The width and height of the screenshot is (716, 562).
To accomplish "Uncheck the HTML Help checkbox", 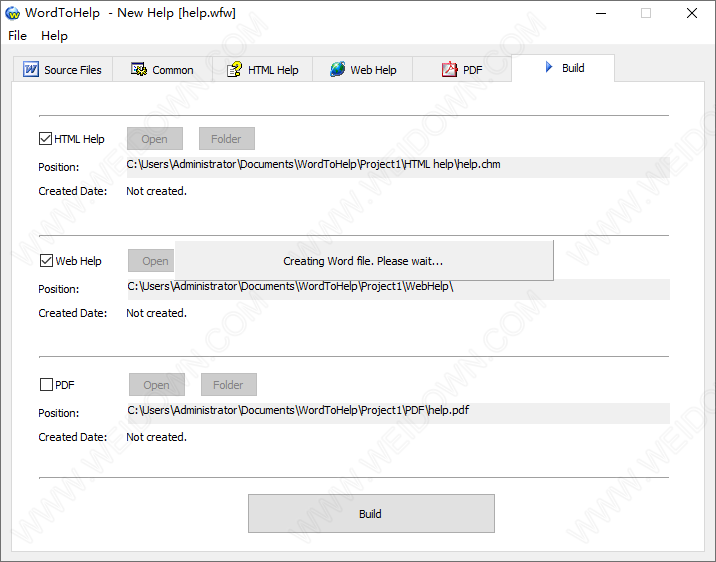I will 45,138.
